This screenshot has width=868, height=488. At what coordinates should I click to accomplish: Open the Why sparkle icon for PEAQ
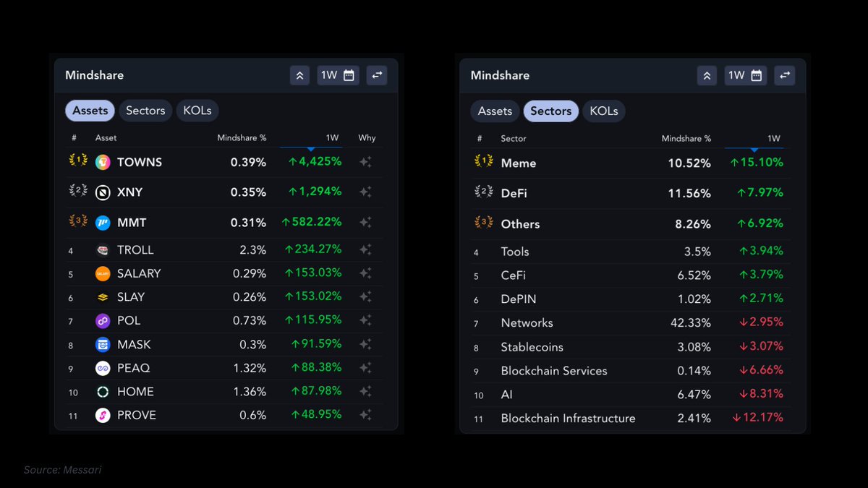coord(366,368)
